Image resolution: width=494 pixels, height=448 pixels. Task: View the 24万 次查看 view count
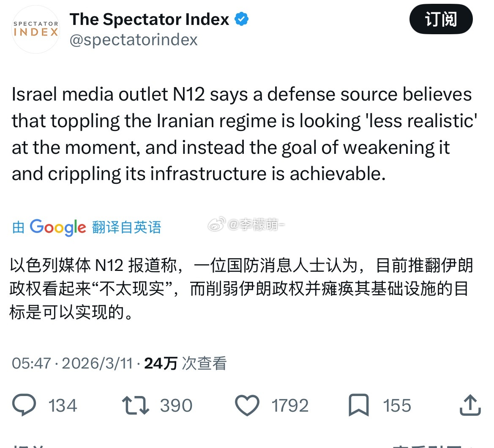[186, 363]
